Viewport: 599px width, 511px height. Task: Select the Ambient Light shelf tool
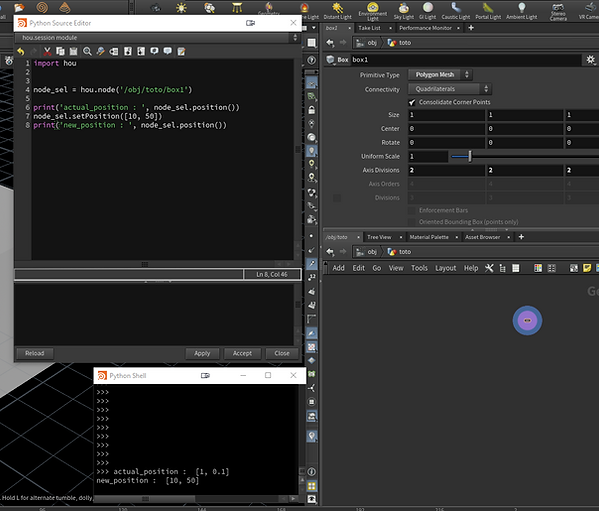[x=521, y=11]
